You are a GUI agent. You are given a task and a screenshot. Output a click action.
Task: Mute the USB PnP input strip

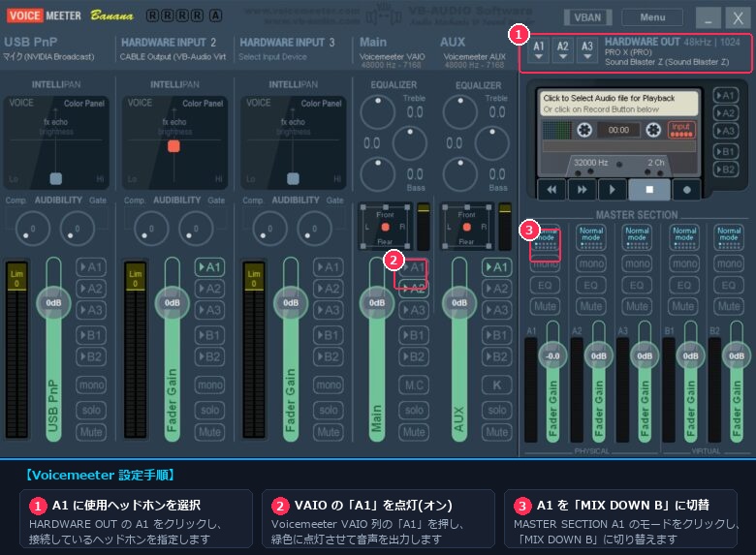(91, 432)
